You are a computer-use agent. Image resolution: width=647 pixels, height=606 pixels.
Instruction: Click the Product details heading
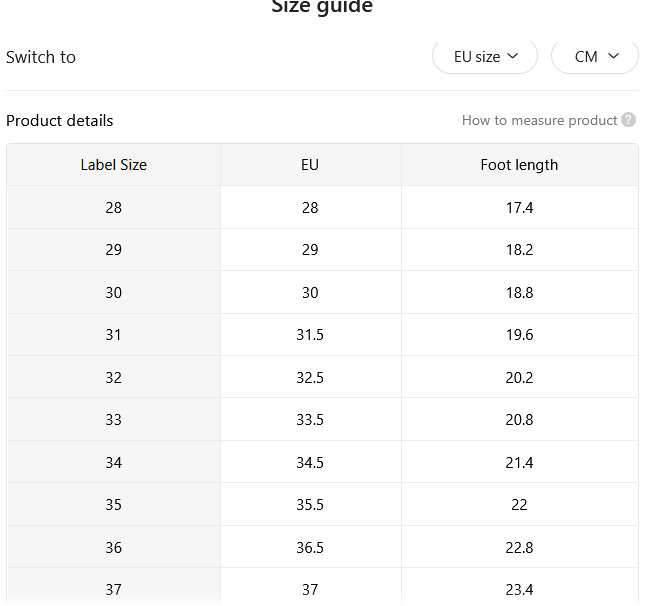pos(59,121)
